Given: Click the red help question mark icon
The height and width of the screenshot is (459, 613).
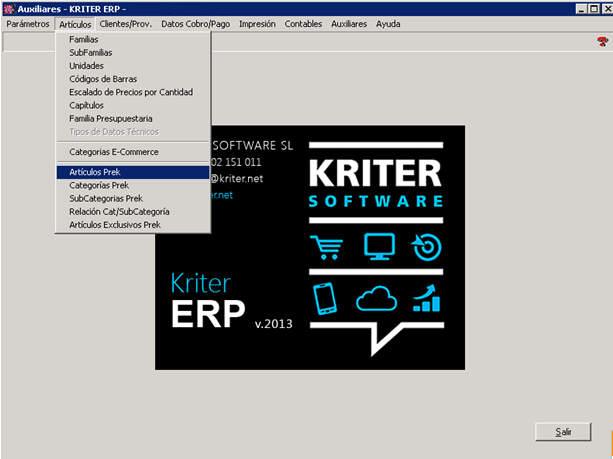Looking at the screenshot, I should point(602,41).
